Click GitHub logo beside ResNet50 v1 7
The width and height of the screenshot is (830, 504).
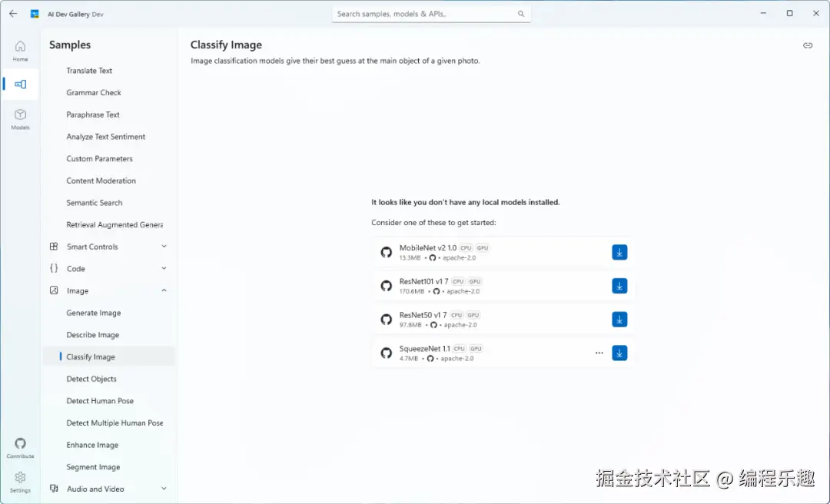point(387,320)
